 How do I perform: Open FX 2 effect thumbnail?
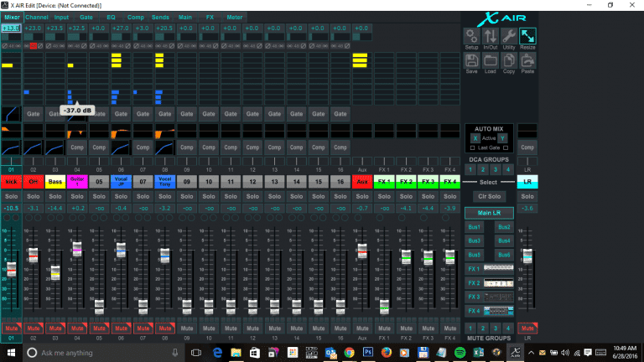pyautogui.click(x=499, y=282)
